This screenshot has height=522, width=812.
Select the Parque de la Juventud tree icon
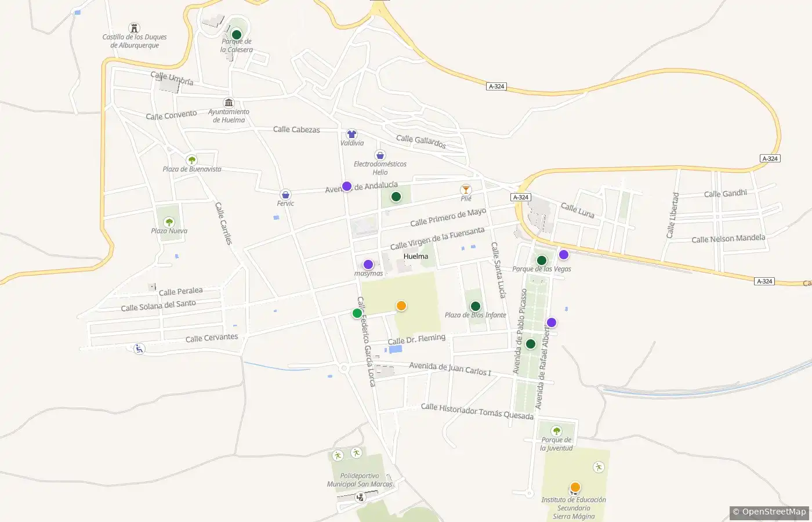coord(556,431)
